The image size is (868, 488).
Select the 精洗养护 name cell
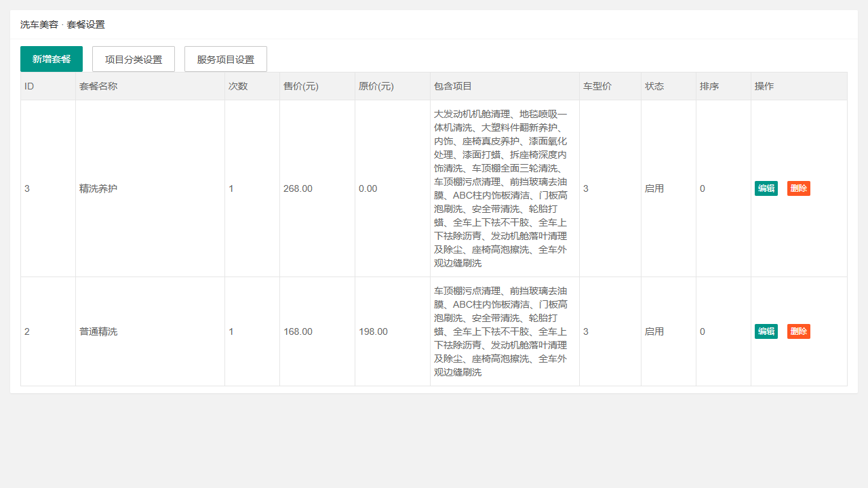(150, 188)
